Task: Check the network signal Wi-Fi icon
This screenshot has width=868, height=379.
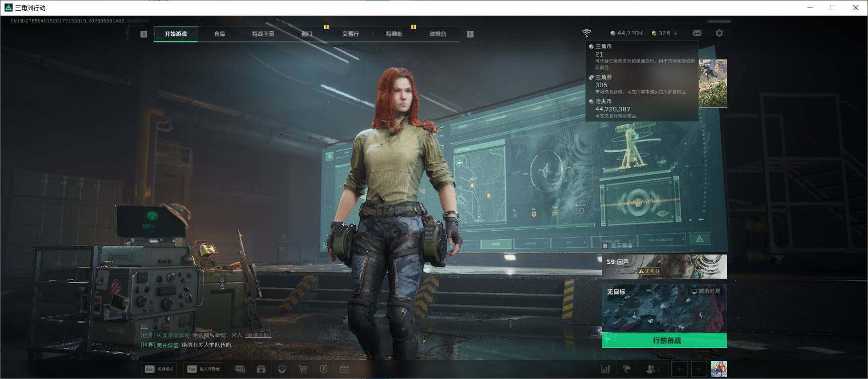Action: [x=586, y=33]
